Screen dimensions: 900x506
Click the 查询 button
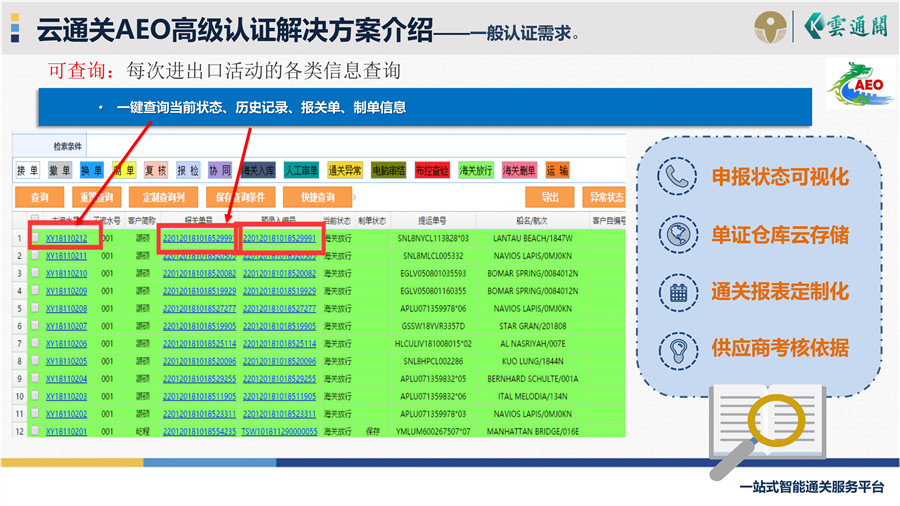39,197
